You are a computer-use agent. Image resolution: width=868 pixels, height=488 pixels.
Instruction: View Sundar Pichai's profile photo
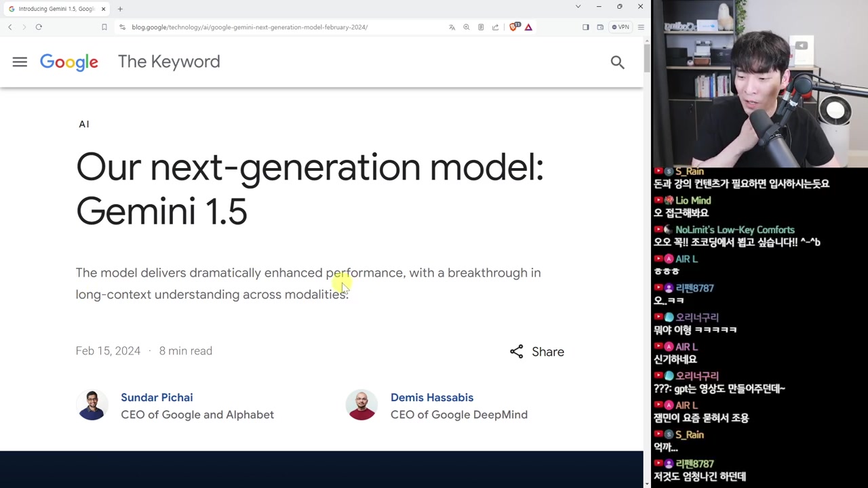click(92, 405)
